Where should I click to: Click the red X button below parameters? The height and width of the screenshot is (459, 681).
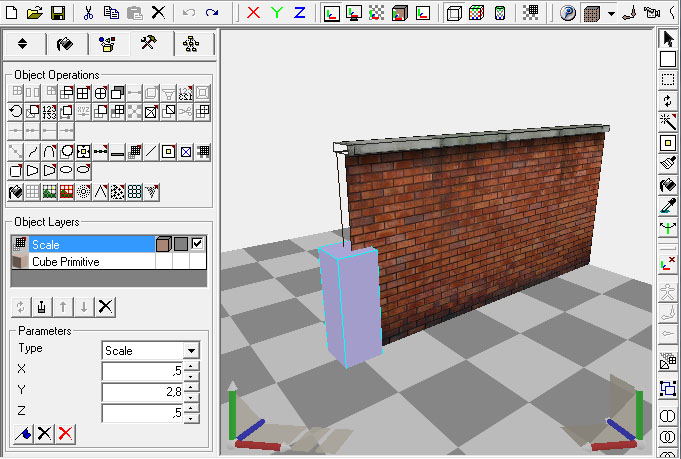(x=65, y=433)
